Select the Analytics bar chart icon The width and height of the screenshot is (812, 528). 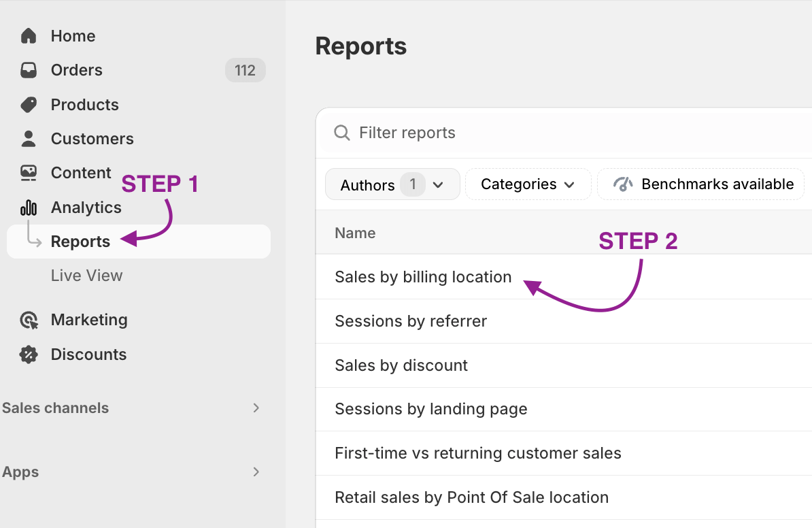[x=27, y=207]
